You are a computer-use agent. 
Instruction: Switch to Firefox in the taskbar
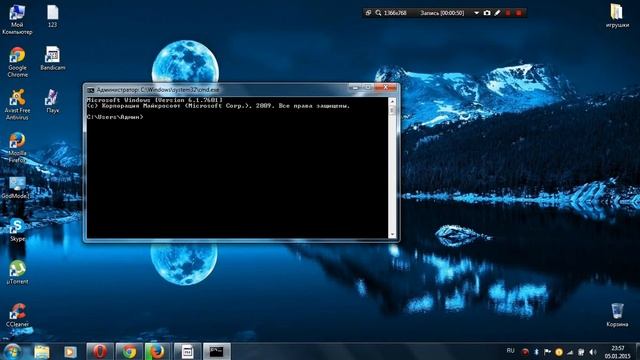point(158,351)
